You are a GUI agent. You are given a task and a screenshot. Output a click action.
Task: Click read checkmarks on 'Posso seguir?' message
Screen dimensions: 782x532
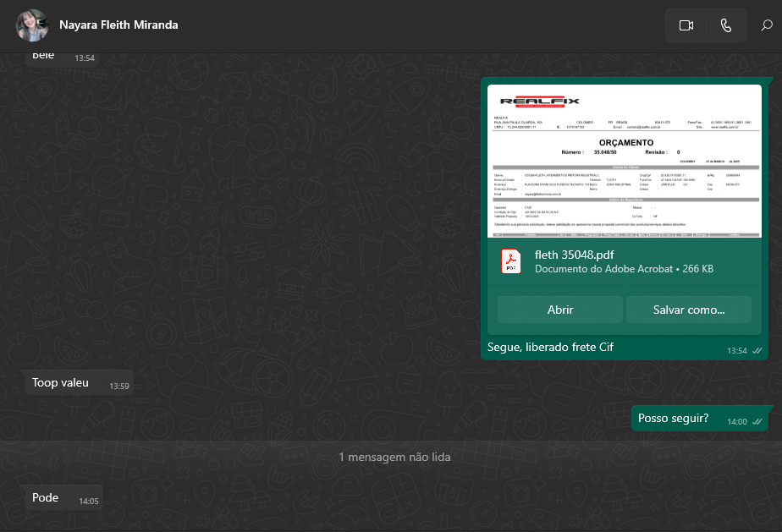coord(757,421)
